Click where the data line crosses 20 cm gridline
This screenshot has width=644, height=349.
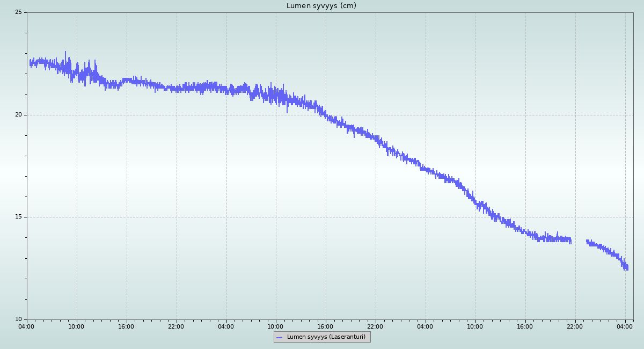point(325,115)
